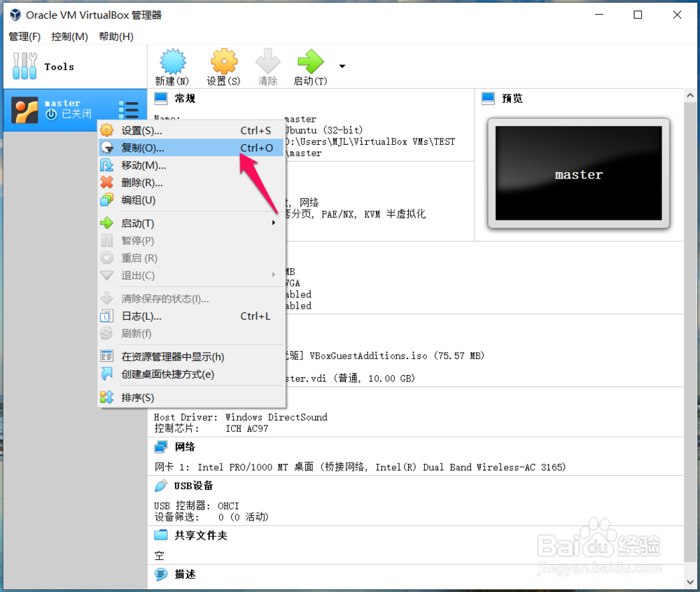
Task: Click the 'USB 控制器: OHCI' text
Action: [x=197, y=506]
